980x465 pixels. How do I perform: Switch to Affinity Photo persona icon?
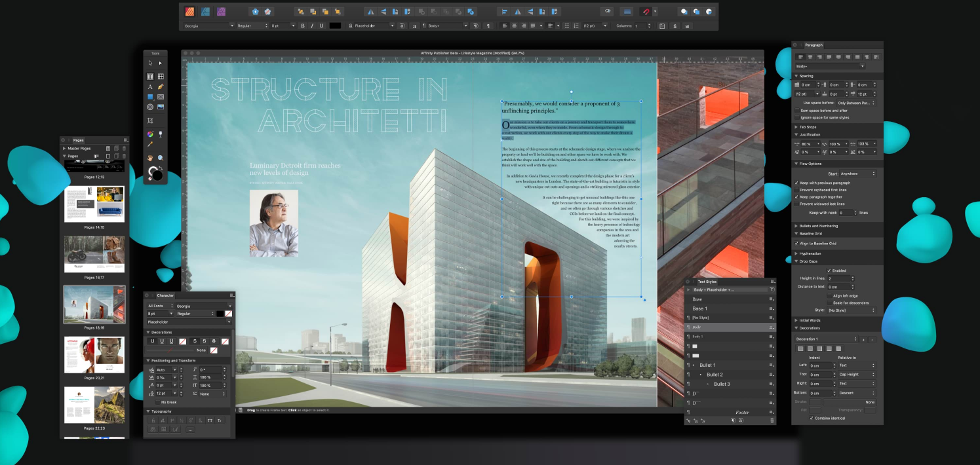222,11
